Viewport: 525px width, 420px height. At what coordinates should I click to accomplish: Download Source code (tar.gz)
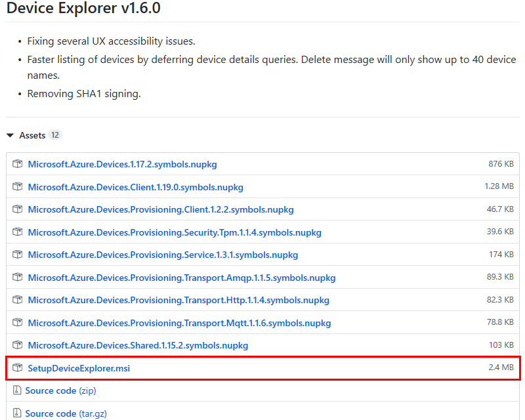click(66, 413)
